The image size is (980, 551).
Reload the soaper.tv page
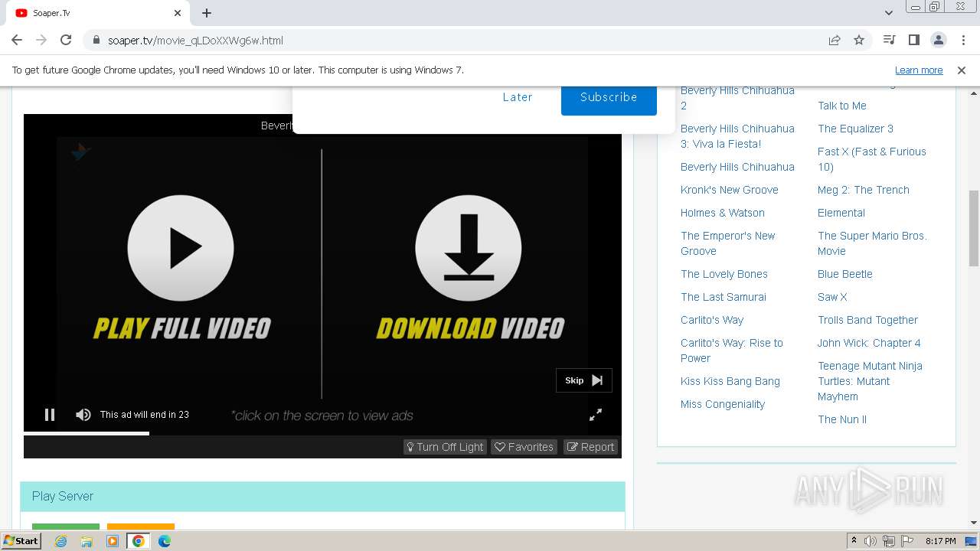[66, 40]
